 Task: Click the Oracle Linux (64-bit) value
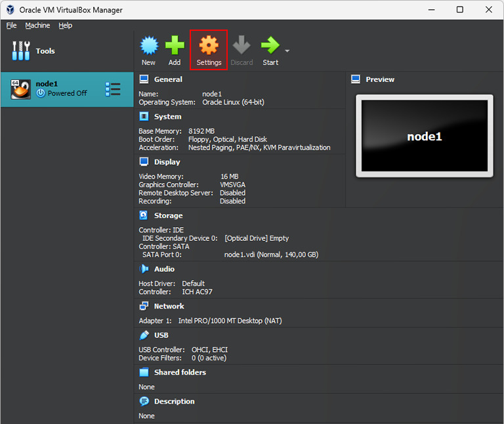click(233, 102)
